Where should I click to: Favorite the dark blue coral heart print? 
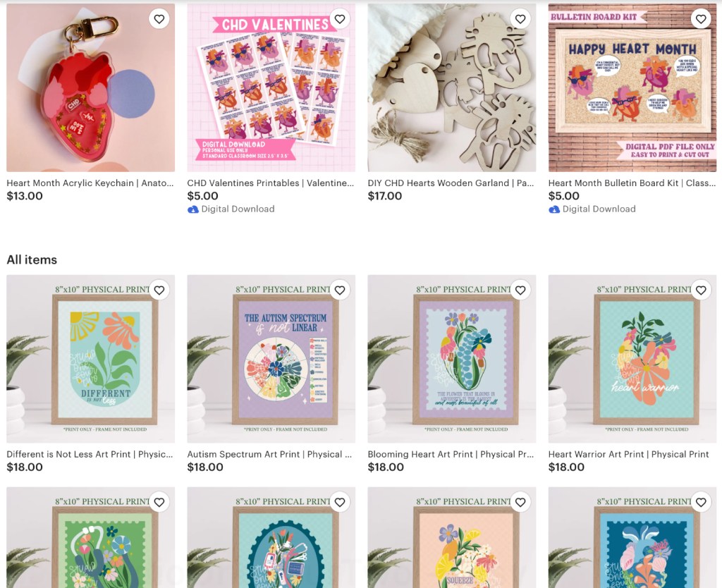coord(701,502)
